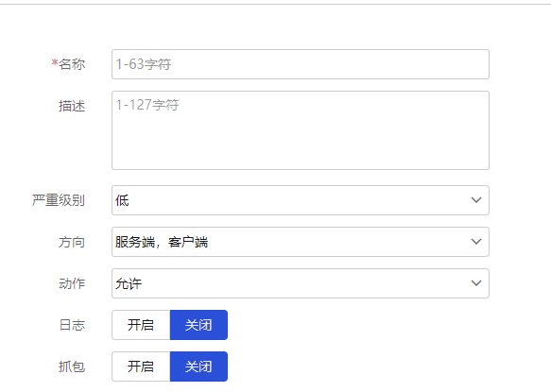Click the chevron arrow in the 动作 selector
This screenshot has width=551, height=392.
[476, 283]
